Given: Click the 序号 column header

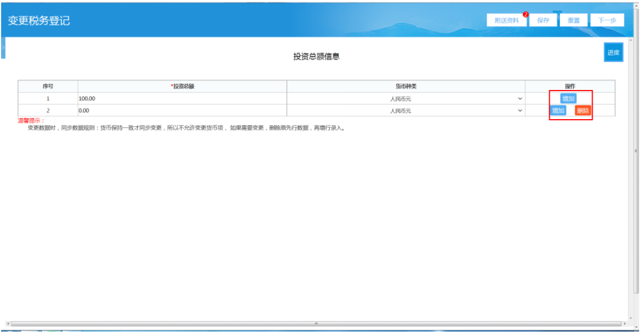Looking at the screenshot, I should [48, 86].
